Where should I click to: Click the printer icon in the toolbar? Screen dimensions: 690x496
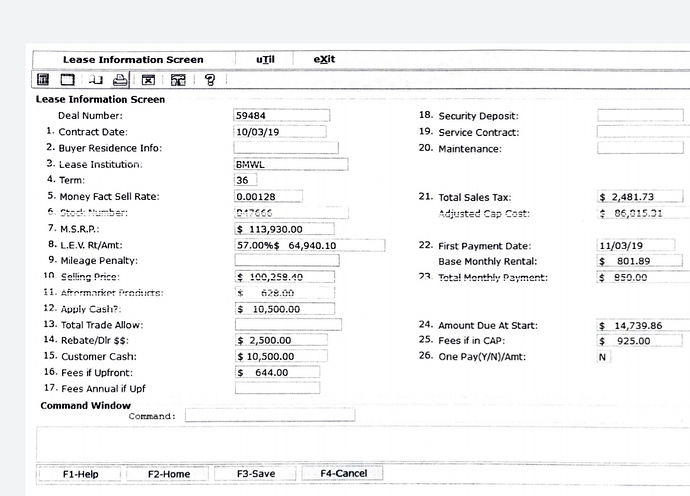pyautogui.click(x=119, y=80)
